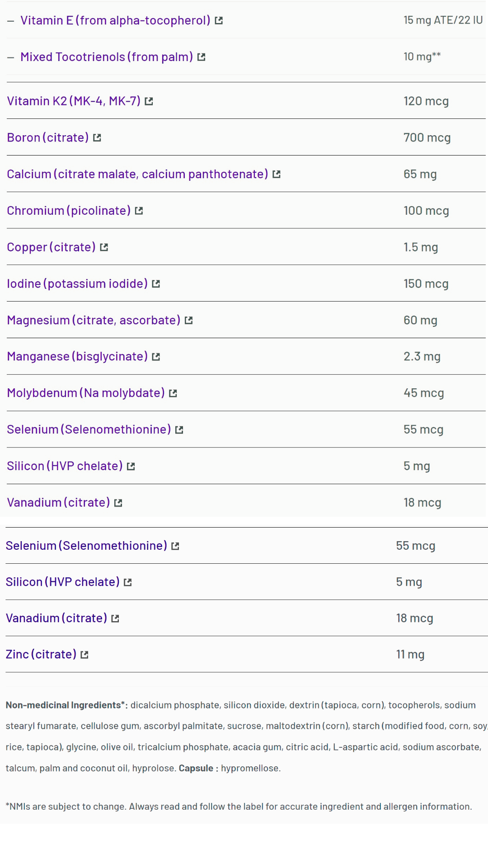488x868 pixels.
Task: Click external link icon beside Molybdenum
Action: tap(173, 394)
